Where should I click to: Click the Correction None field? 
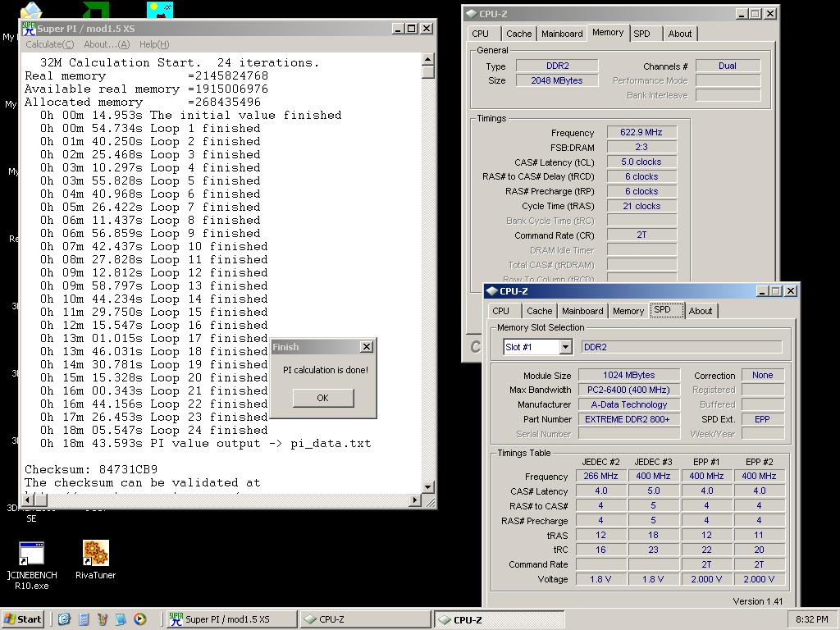coord(762,375)
